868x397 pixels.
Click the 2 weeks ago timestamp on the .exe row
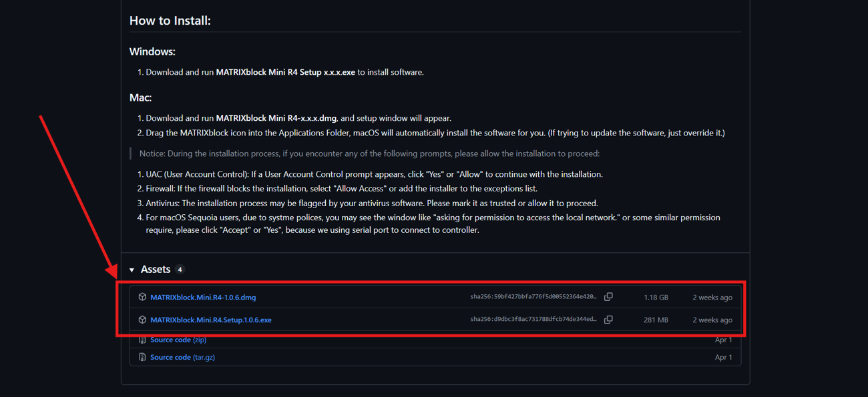click(x=712, y=320)
